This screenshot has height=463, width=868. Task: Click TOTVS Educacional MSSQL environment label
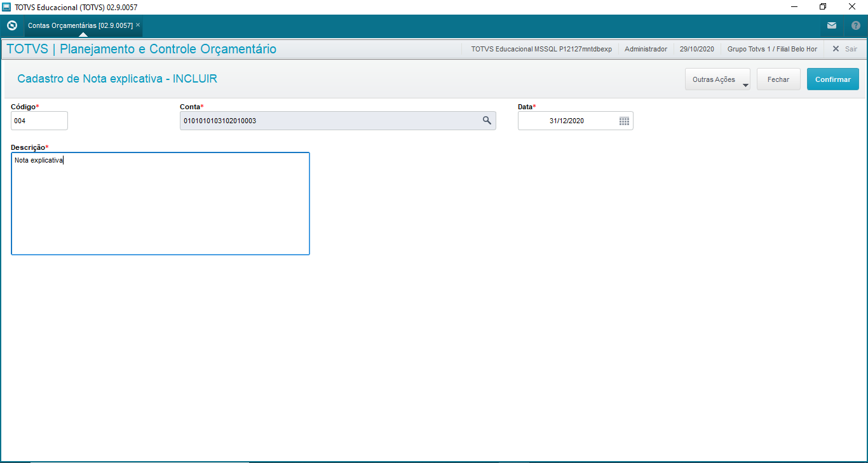click(x=541, y=49)
